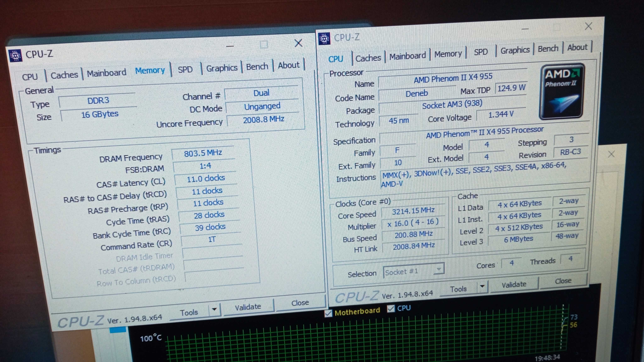Click processor Name field AMD Phenom II X4 955
This screenshot has width=644, height=362.
[x=453, y=78]
